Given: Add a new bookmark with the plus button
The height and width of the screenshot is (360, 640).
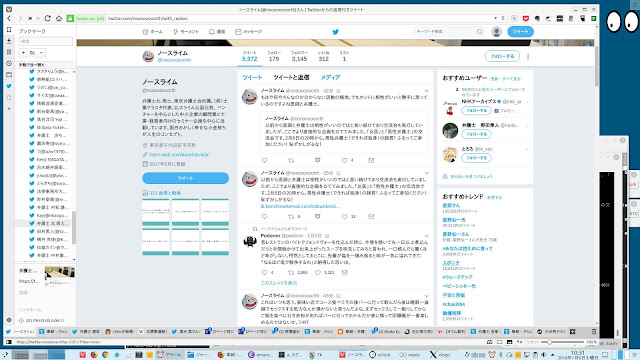Looking at the screenshot, I should pyautogui.click(x=23, y=53).
